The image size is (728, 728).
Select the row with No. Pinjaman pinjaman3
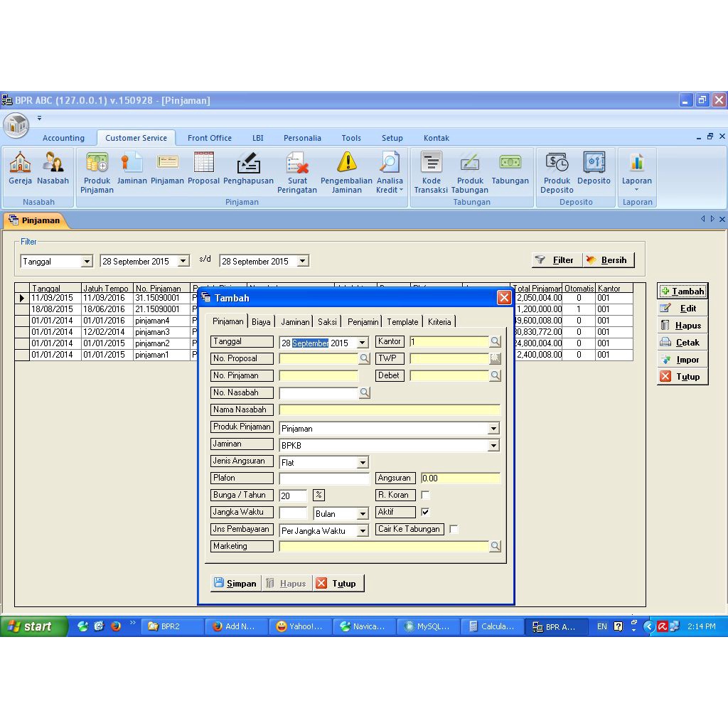pyautogui.click(x=324, y=332)
